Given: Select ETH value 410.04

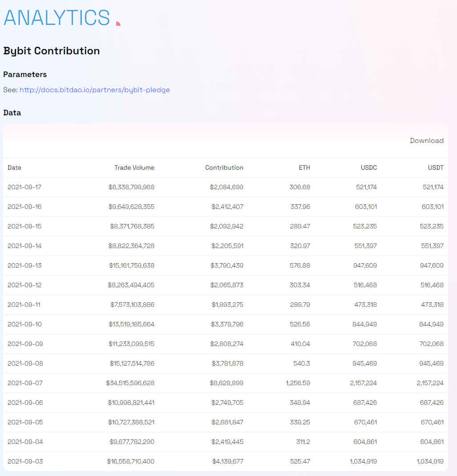Looking at the screenshot, I should click(300, 344).
